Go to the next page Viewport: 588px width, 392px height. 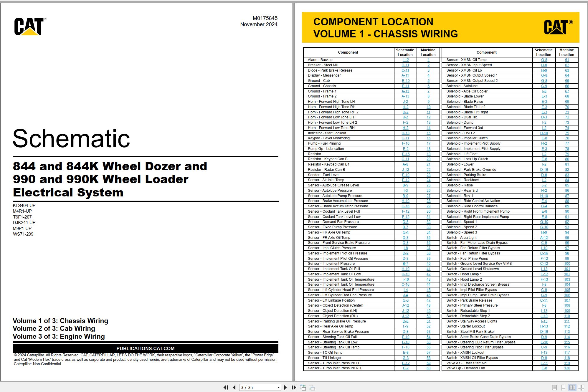click(x=285, y=388)
